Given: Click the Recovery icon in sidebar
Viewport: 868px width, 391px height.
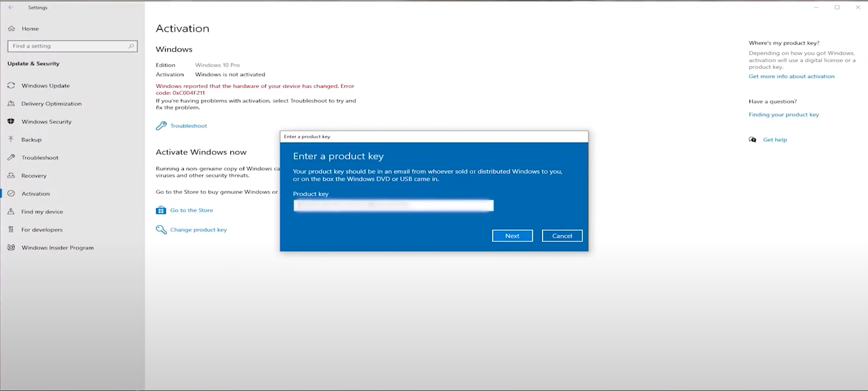Looking at the screenshot, I should click(x=11, y=175).
